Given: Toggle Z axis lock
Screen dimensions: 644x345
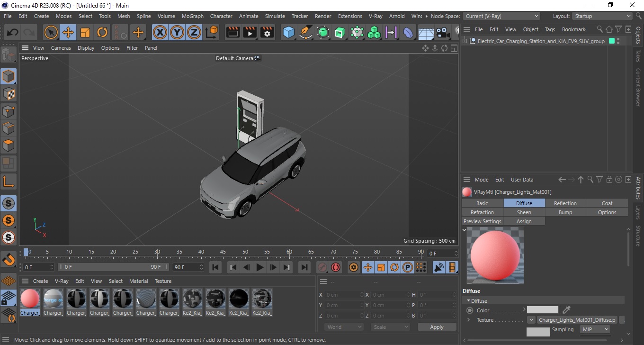Looking at the screenshot, I should (x=194, y=33).
